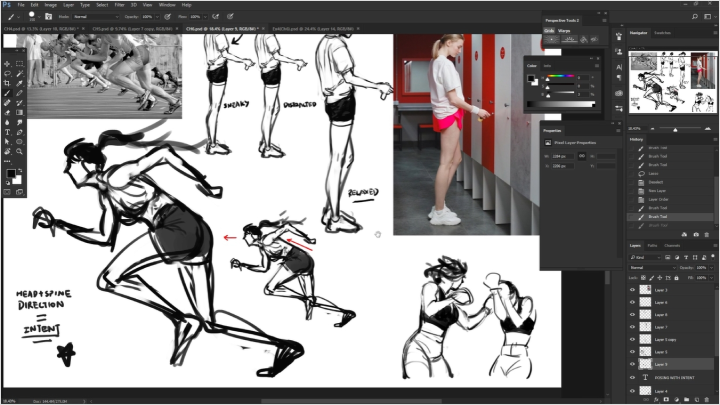
Task: Select the Eyedropper tool
Action: [19, 83]
